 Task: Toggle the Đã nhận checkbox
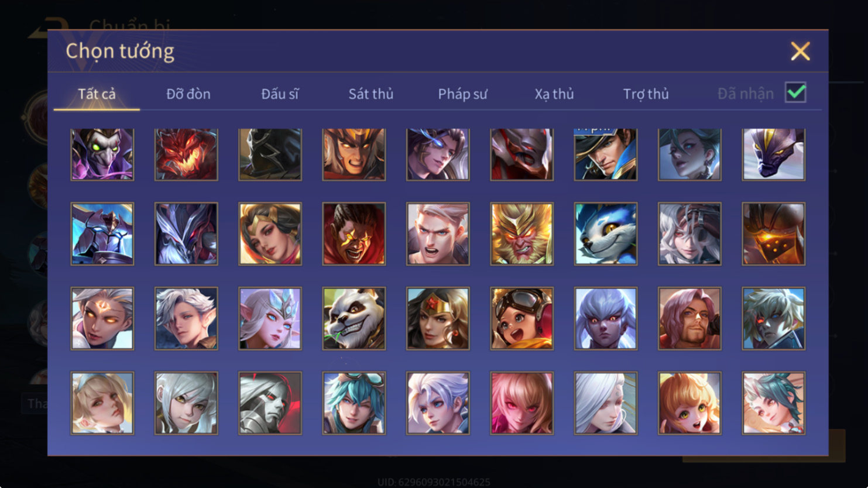click(x=795, y=92)
